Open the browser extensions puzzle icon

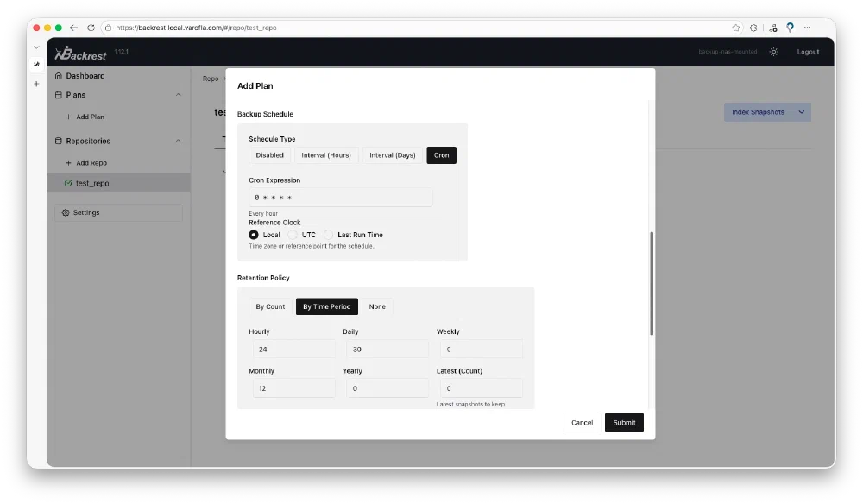point(753,28)
